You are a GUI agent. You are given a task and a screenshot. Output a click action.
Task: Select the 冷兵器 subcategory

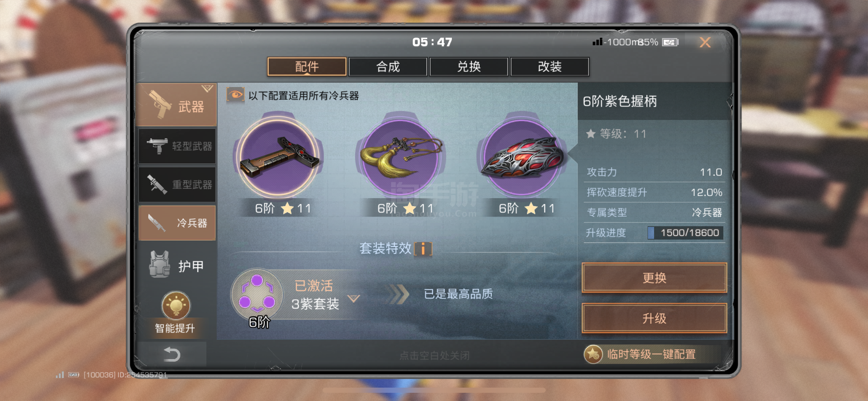pos(177,223)
